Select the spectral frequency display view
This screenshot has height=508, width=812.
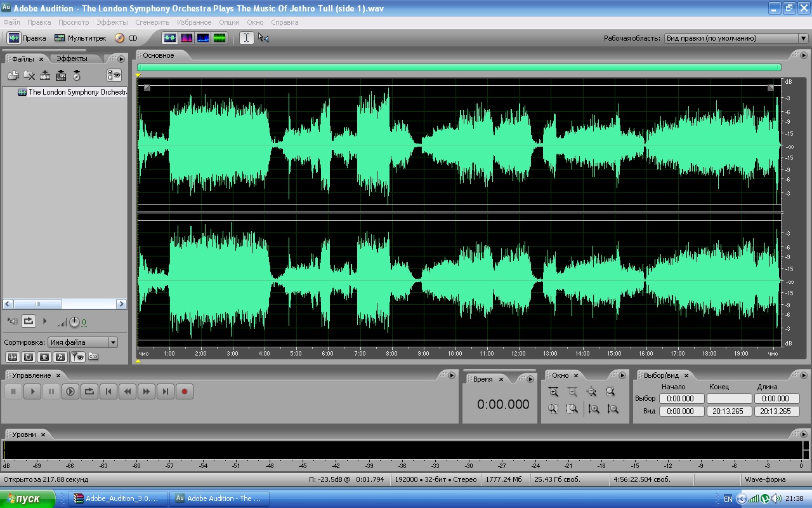point(187,38)
